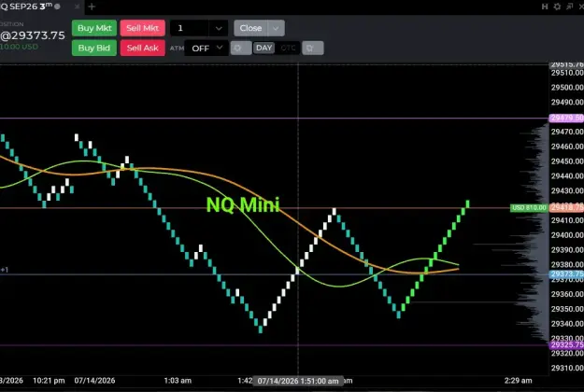Add a new chart tab with plus

coord(92,7)
